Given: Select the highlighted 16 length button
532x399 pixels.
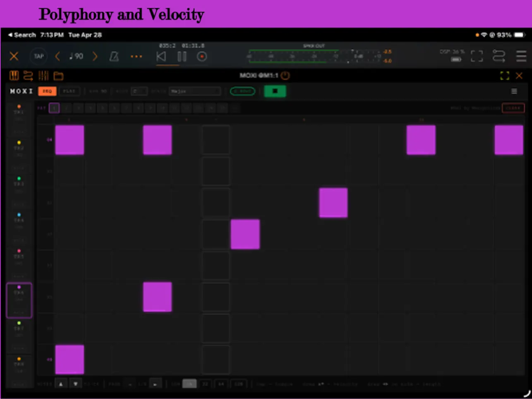Looking at the screenshot, I should (189, 384).
